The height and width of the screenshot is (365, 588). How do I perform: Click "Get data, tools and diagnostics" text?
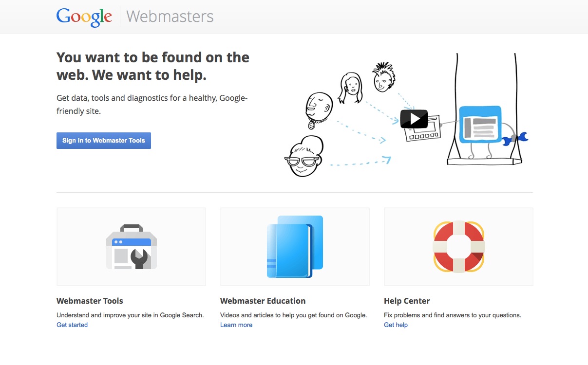pos(152,105)
